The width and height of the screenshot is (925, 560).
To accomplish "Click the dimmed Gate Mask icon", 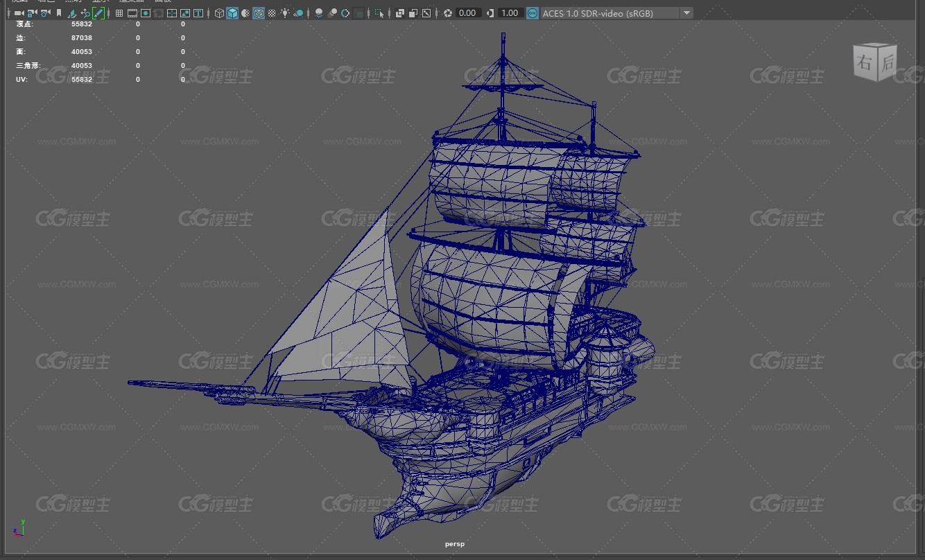I will point(159,12).
